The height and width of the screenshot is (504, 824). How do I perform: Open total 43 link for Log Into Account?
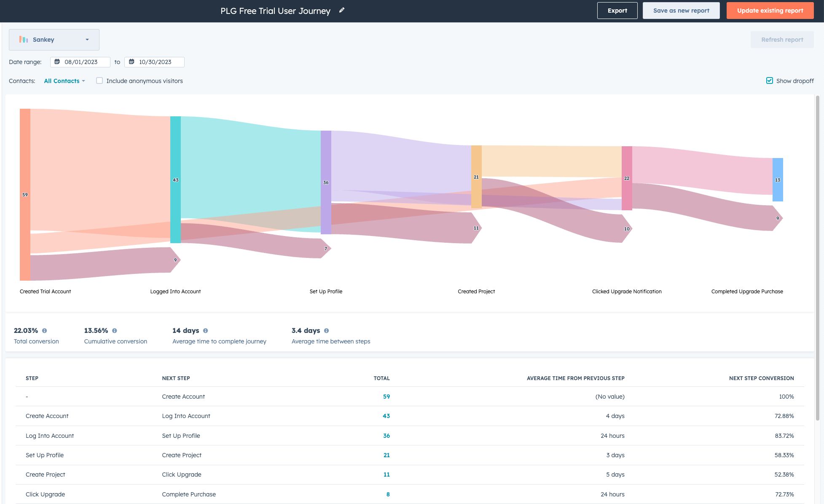[386, 416]
